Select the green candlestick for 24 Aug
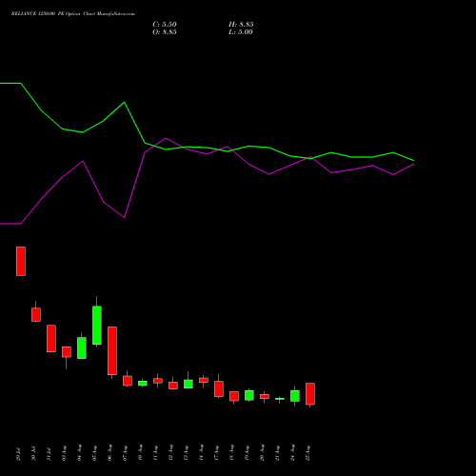This screenshot has width=476, height=476. click(x=295, y=396)
